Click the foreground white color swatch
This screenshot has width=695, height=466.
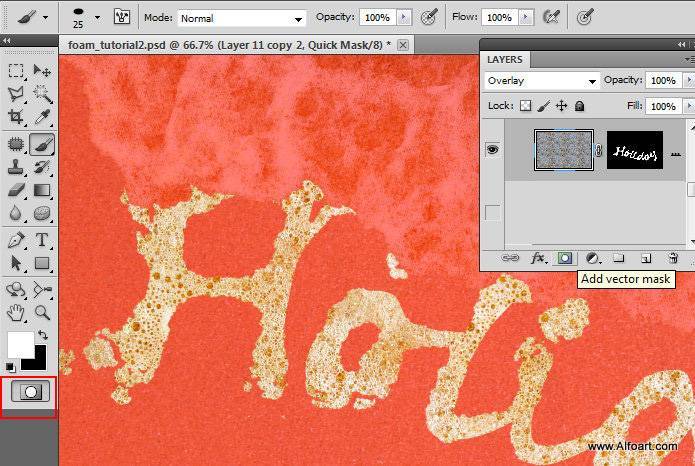coord(19,345)
